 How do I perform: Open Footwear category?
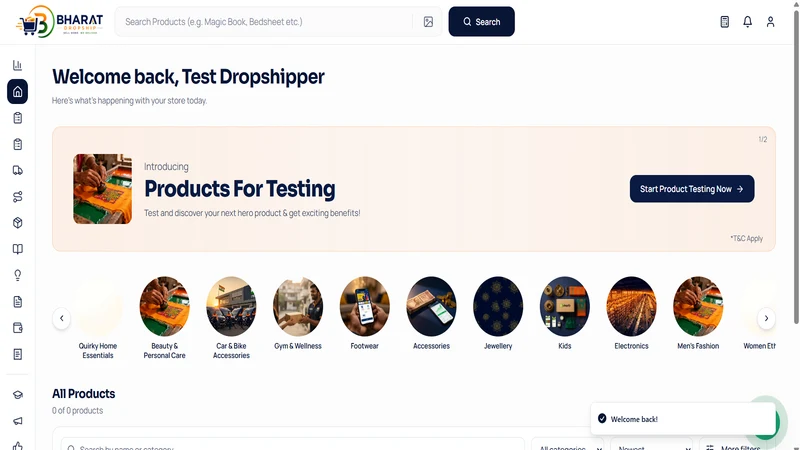(x=364, y=314)
